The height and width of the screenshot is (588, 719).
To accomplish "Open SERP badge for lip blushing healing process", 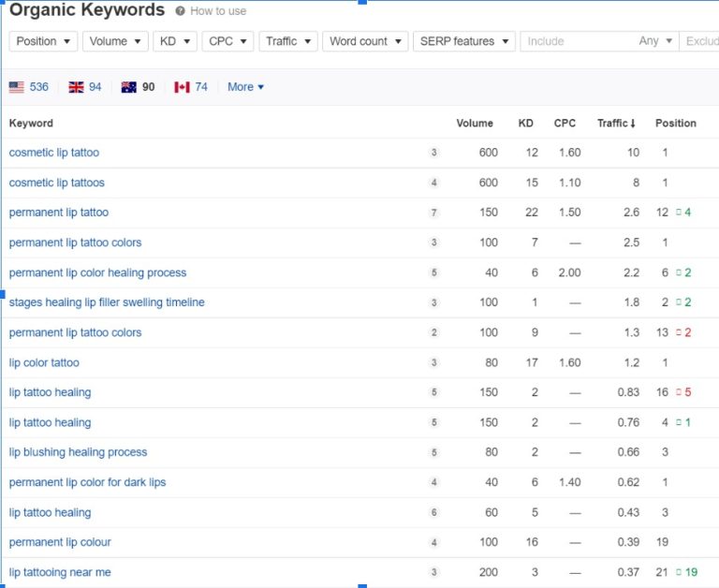I will [433, 452].
